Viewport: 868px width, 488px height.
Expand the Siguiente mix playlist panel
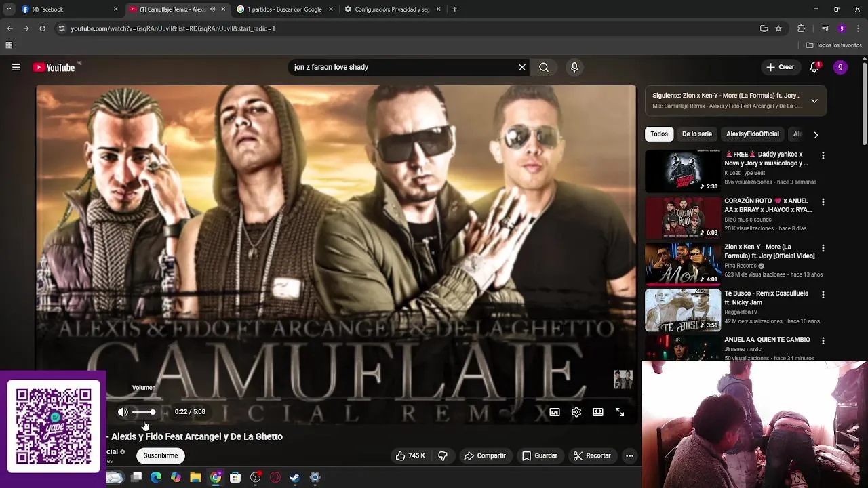pyautogui.click(x=814, y=101)
